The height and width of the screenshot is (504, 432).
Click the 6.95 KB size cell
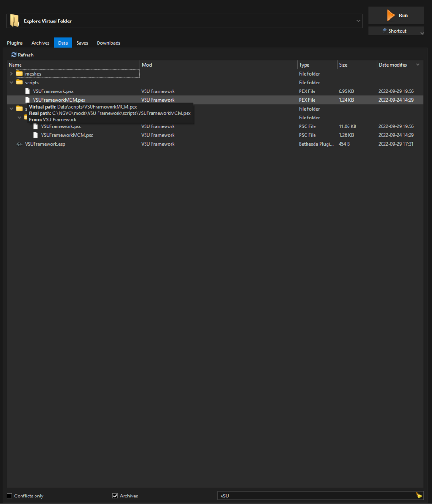346,91
